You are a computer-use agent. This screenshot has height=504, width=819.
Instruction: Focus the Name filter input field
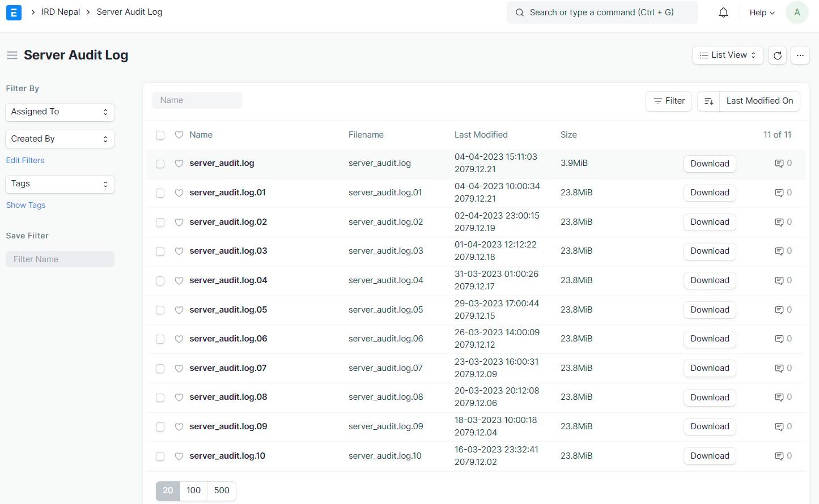coord(197,101)
